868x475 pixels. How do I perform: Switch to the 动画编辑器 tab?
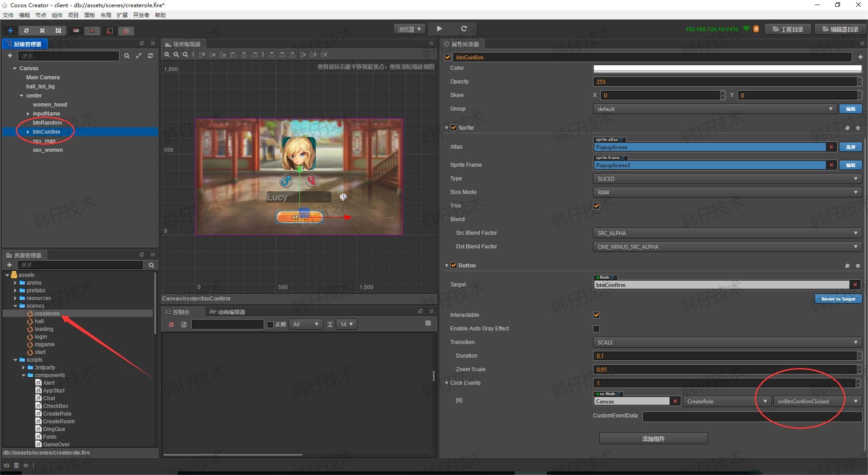[227, 312]
